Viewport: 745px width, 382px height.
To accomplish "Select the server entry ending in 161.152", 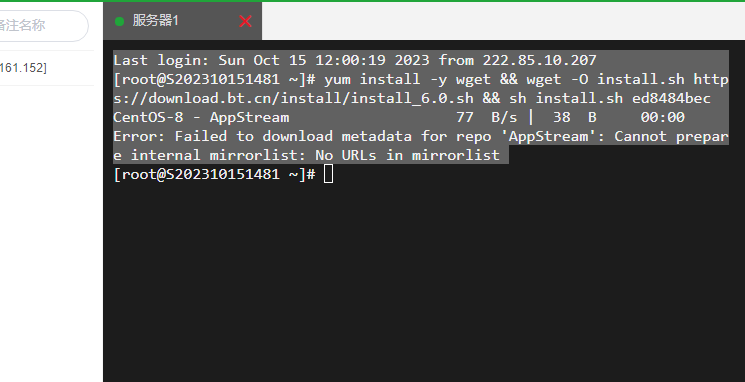I will (x=23, y=68).
